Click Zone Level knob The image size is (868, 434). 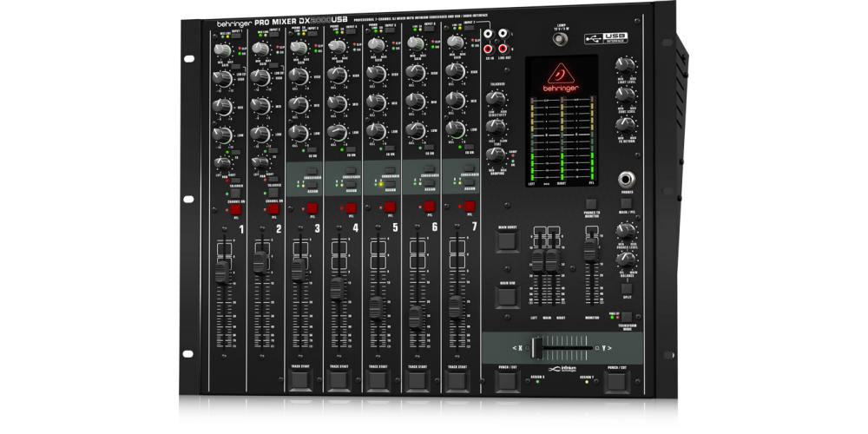click(625, 95)
